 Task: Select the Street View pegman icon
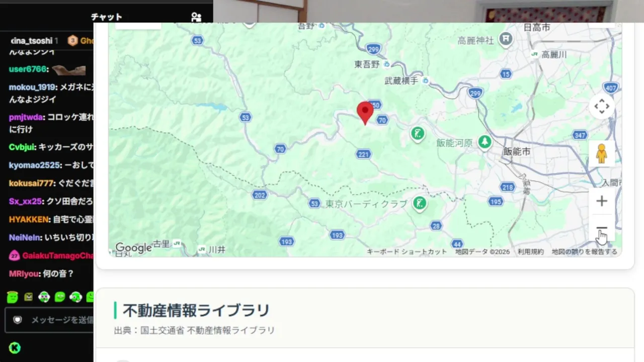(x=602, y=153)
